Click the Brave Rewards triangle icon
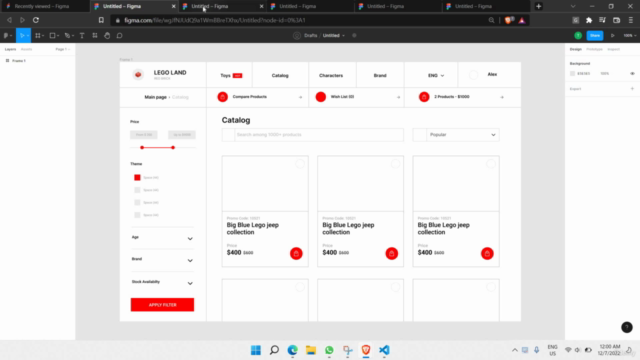Image resolution: width=640 pixels, height=360 pixels. [x=522, y=20]
